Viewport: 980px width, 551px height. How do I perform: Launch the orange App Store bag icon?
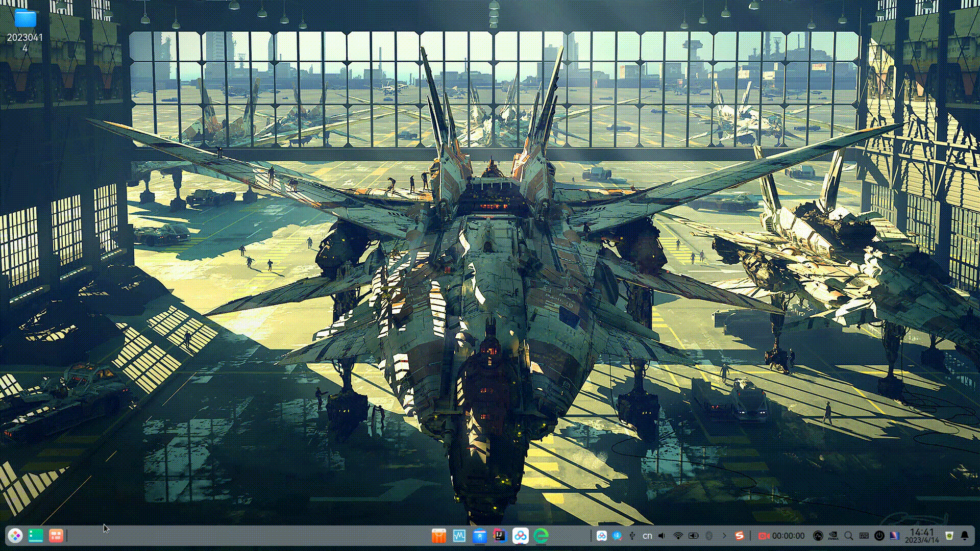439,536
